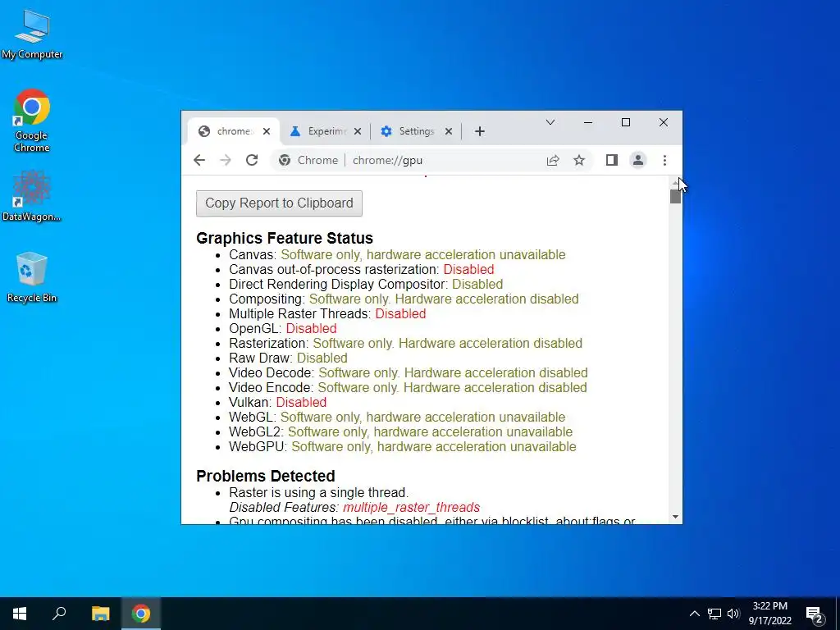Open File Explorer from taskbar
This screenshot has width=840, height=630.
coord(100,614)
